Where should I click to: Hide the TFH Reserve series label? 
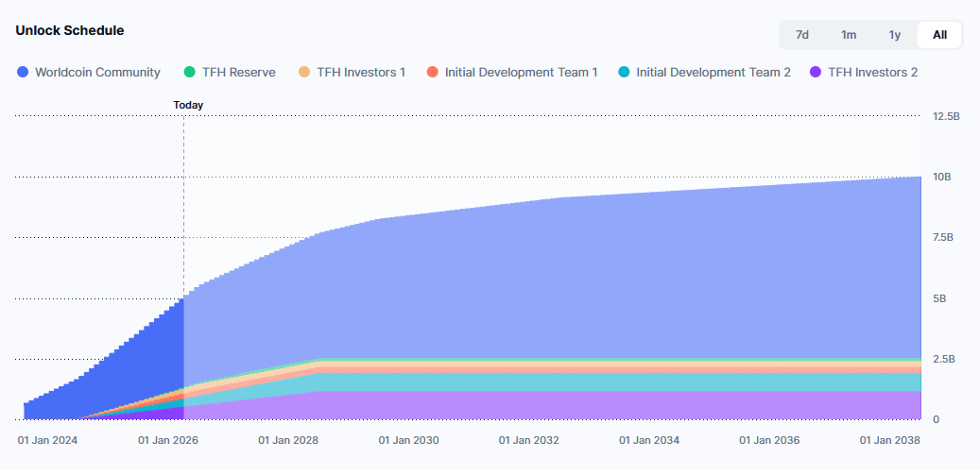(238, 72)
